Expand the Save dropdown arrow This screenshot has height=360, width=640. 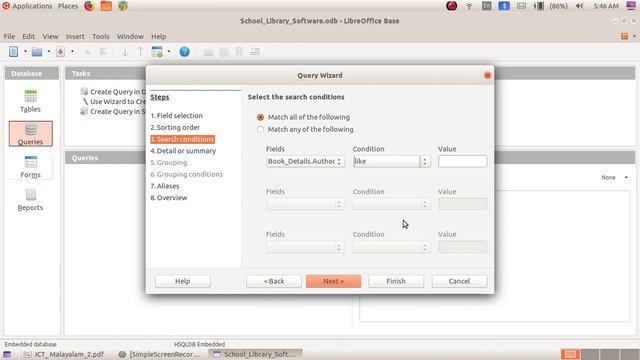click(x=72, y=51)
